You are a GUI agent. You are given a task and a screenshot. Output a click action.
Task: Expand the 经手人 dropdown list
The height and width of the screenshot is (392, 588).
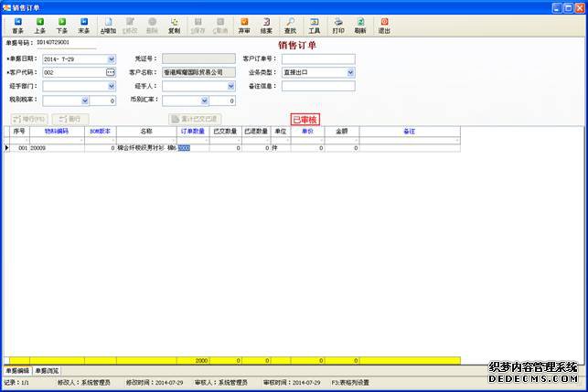(231, 87)
